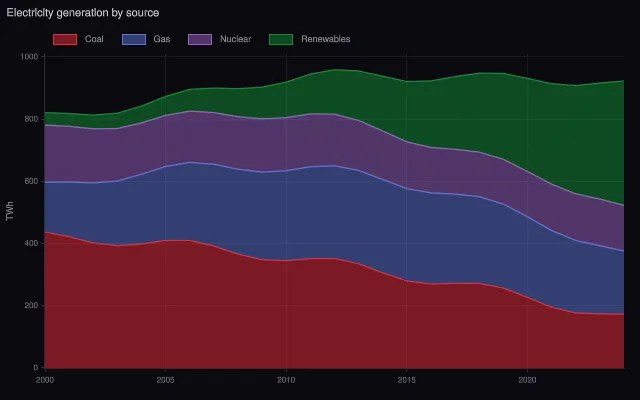Toggle the Gas series via its label

click(x=162, y=39)
